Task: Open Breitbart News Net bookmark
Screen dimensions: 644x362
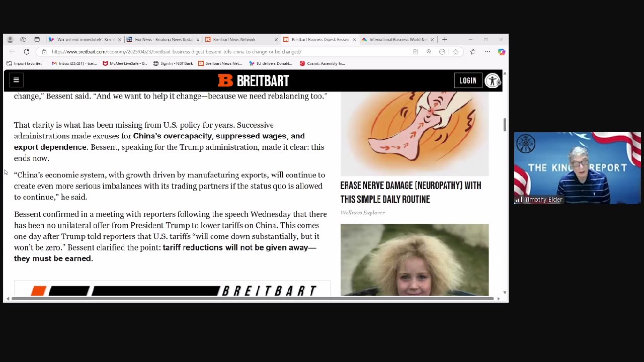Action: coord(220,63)
